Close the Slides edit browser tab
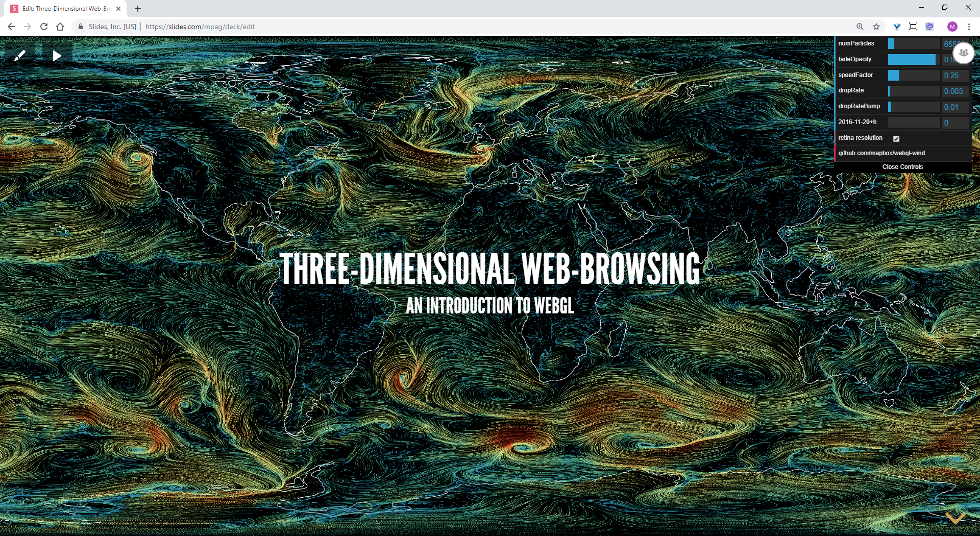 tap(118, 9)
